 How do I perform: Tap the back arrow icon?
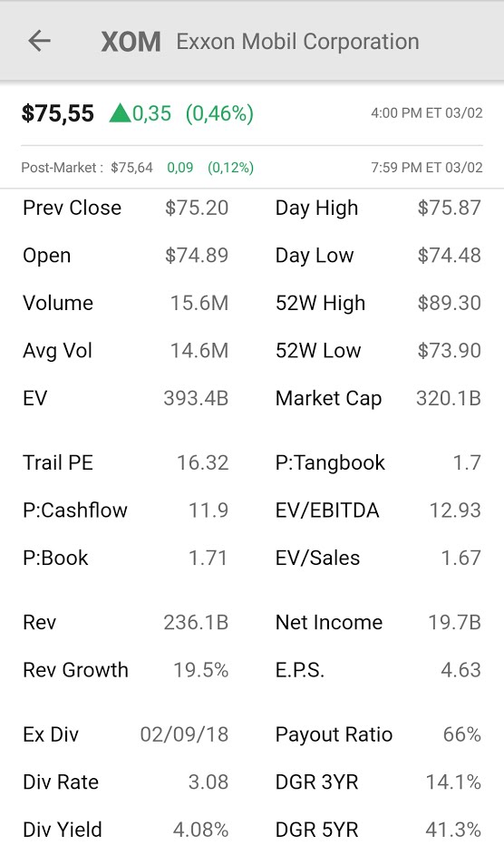point(39,41)
